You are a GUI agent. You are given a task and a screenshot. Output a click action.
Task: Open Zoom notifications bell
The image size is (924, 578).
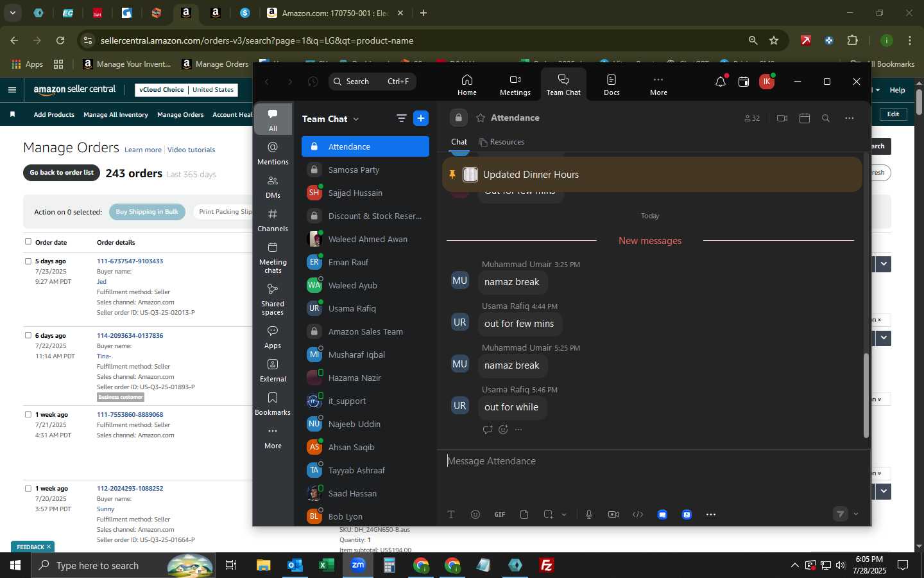[x=721, y=82]
